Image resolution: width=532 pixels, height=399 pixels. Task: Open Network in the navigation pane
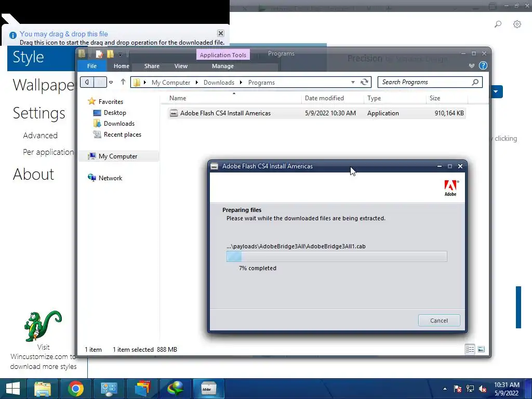click(110, 178)
